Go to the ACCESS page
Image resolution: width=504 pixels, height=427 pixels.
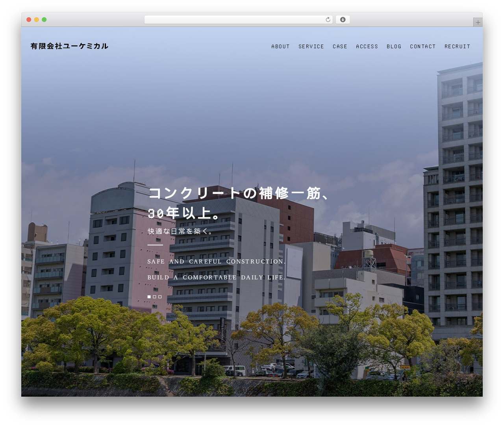367,46
